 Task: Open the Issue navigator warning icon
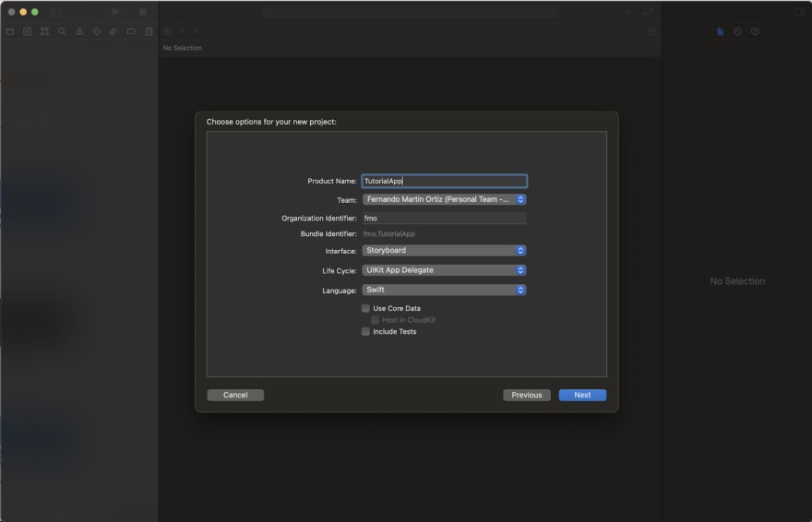click(79, 31)
